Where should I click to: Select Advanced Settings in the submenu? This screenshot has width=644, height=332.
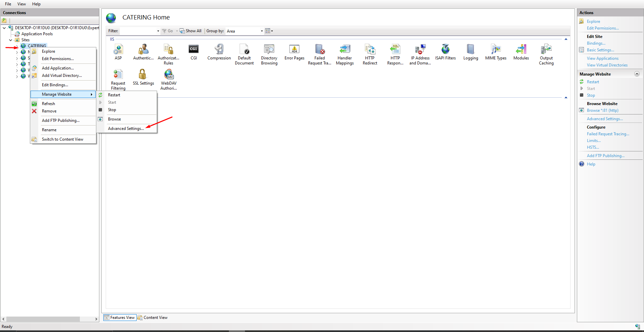click(126, 129)
